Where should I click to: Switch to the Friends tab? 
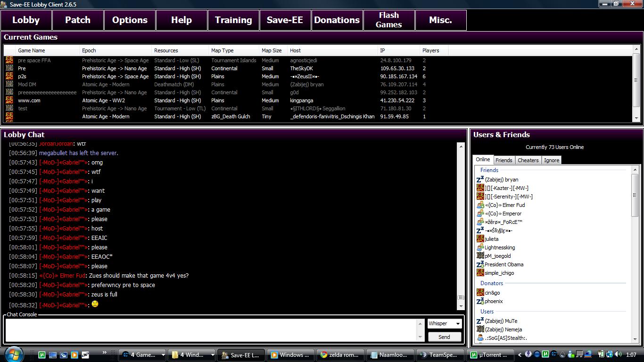(x=504, y=160)
